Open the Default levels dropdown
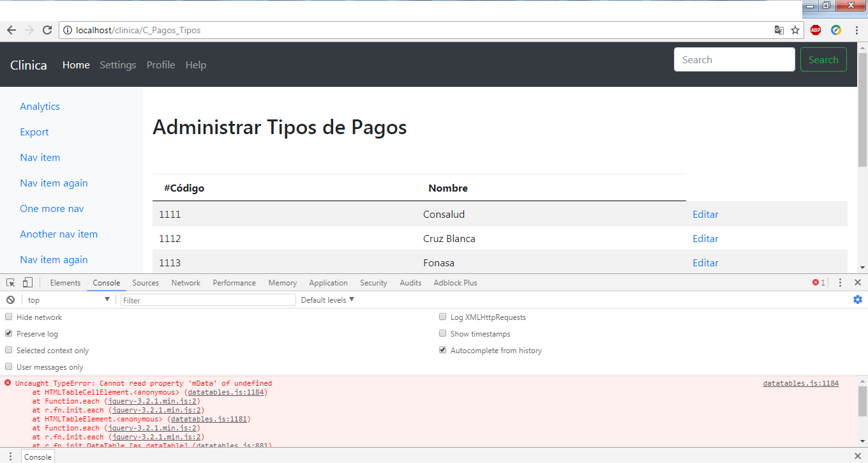Screen dimensions: 868x463 tap(327, 299)
